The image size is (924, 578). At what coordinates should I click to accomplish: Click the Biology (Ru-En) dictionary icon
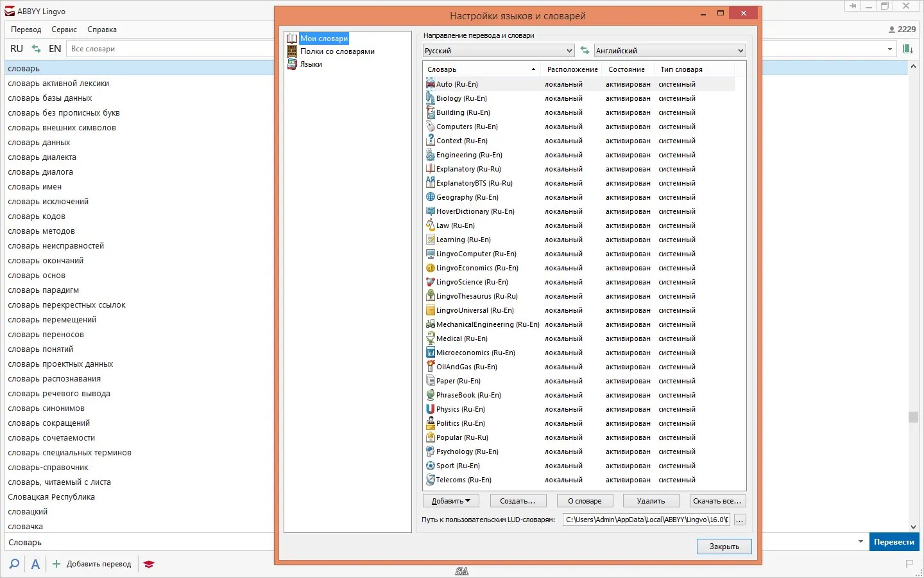[x=431, y=98]
